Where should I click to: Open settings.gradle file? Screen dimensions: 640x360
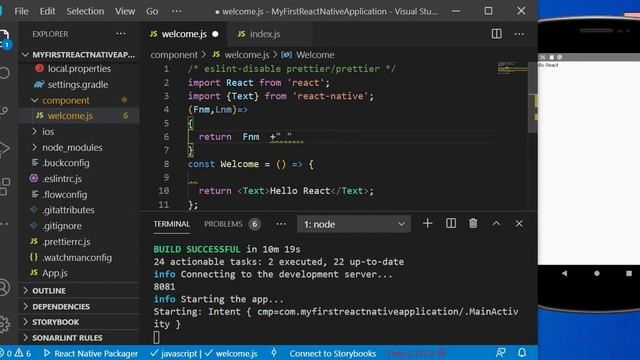78,84
